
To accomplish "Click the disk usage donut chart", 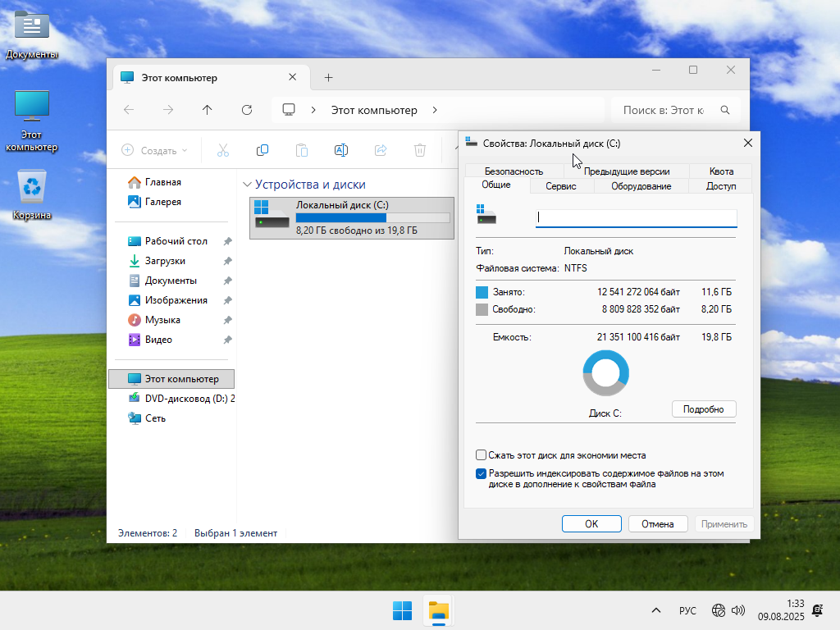I will [x=605, y=373].
